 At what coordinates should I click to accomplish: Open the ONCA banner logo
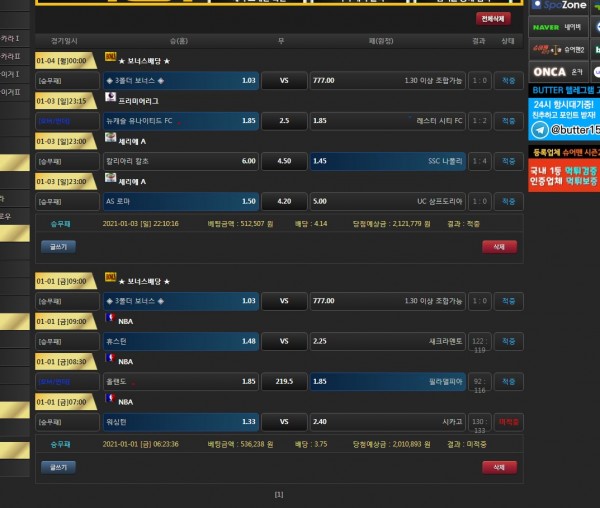[548, 72]
